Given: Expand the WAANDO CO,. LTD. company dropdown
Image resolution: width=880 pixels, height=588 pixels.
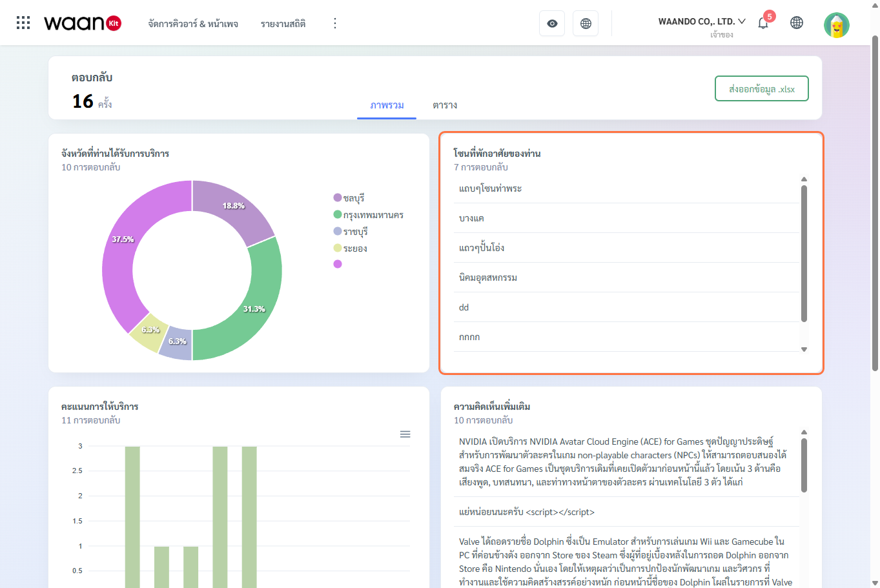Looking at the screenshot, I should 702,21.
